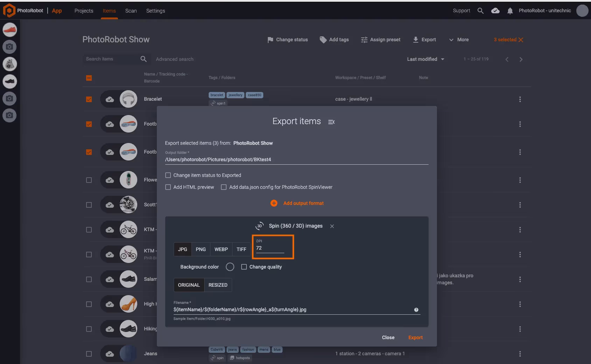Image resolution: width=591 pixels, height=364 pixels.
Task: Open three-dot menu for Jeans row
Action: click(520, 354)
